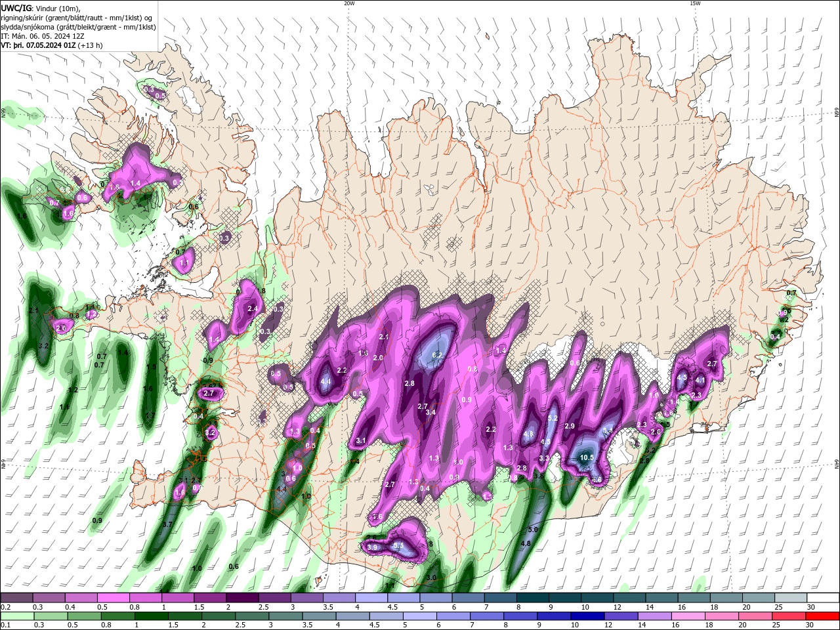Select the top legend row swatch labeled 0.4

pos(81,598)
